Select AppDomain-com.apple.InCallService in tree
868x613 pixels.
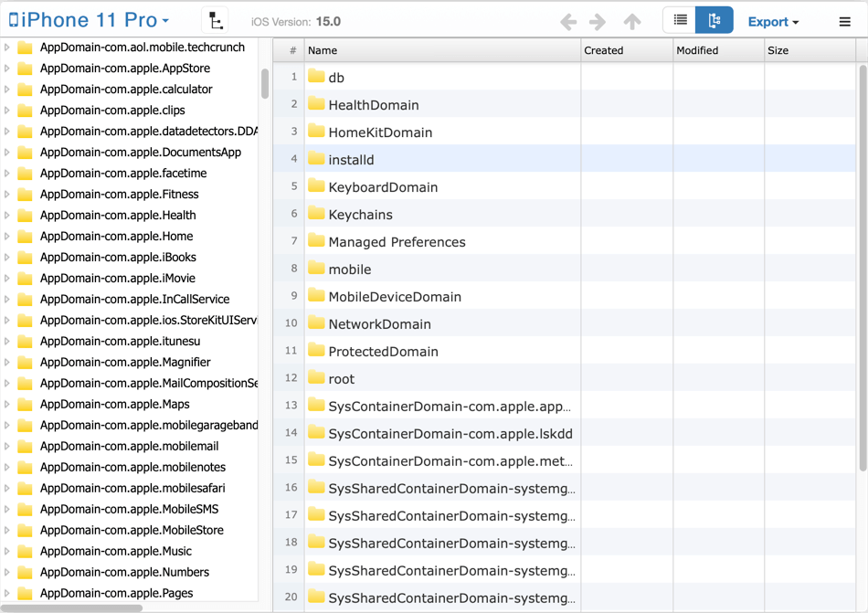(134, 300)
